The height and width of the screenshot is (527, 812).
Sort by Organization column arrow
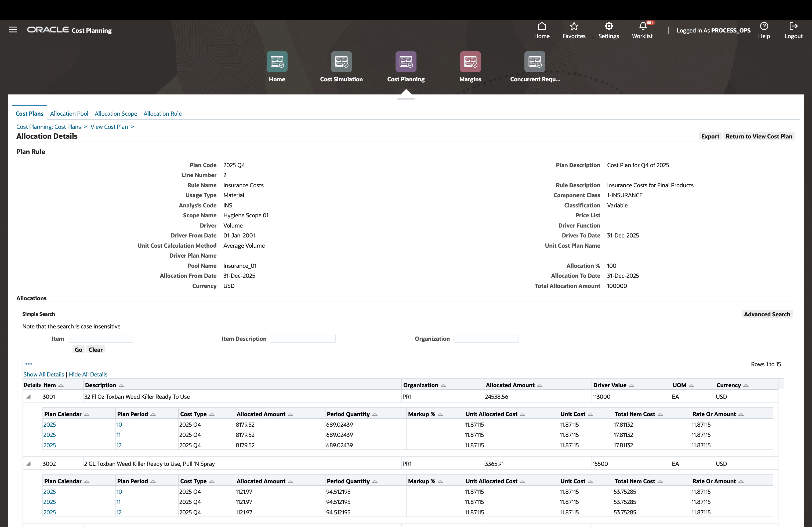(x=443, y=386)
